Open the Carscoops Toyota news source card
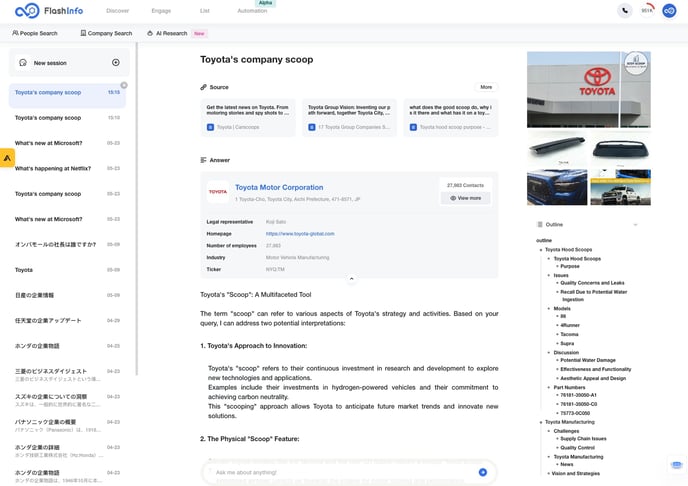Screen dimensions: 688x486 [x=248, y=118]
